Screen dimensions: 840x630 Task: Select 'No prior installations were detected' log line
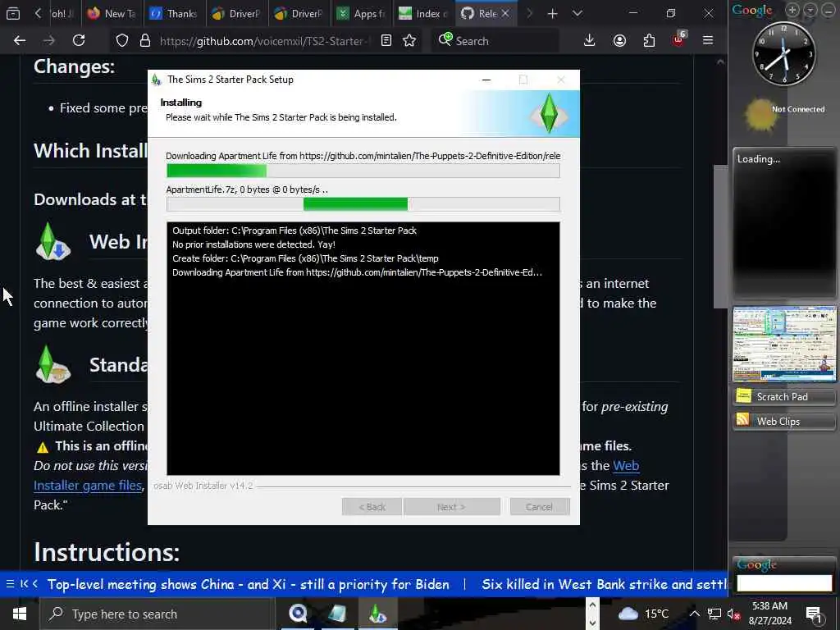tap(254, 244)
